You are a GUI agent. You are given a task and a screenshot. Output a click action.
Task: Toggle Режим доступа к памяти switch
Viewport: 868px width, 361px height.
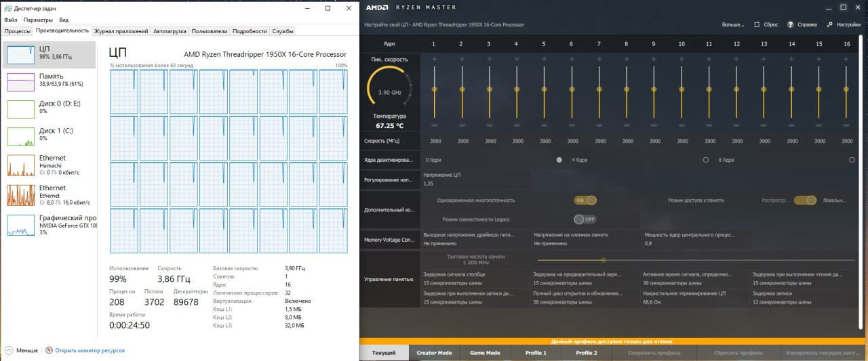806,200
